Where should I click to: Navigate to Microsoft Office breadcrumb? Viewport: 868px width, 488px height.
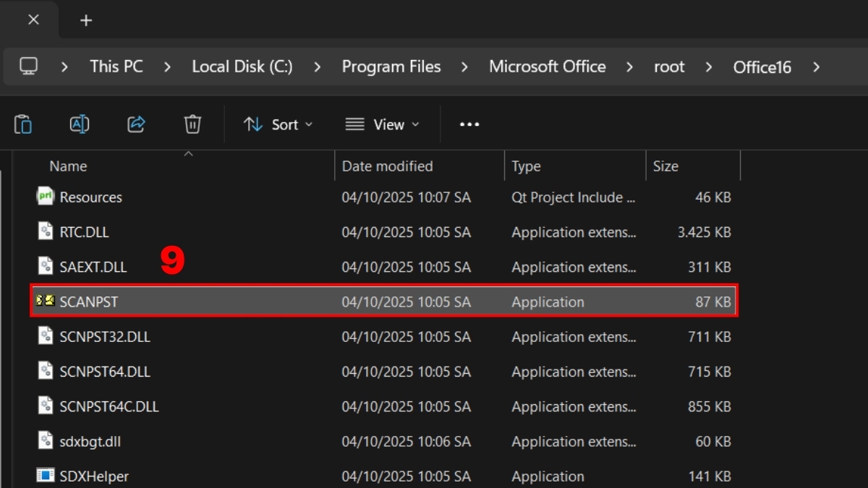tap(547, 67)
